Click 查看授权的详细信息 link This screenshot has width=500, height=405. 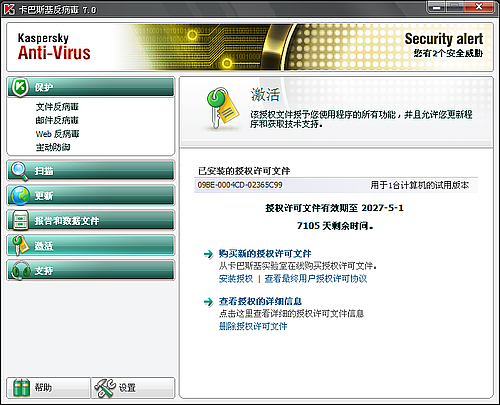[x=260, y=301]
